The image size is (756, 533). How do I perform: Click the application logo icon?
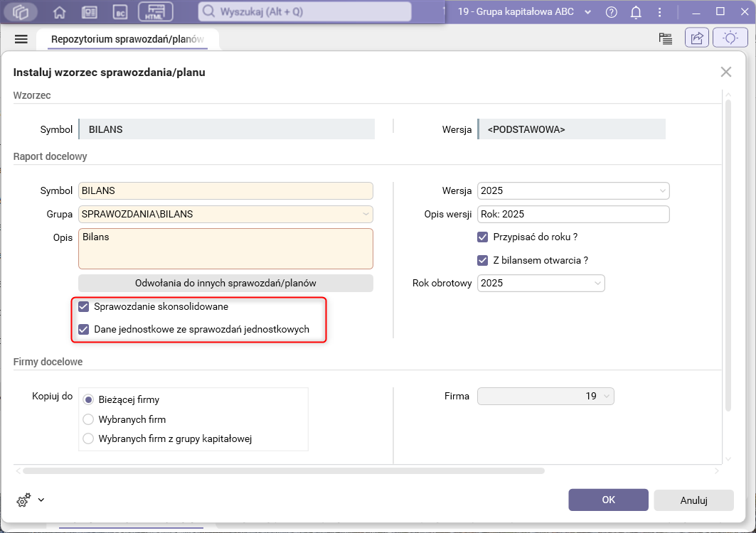pos(20,11)
